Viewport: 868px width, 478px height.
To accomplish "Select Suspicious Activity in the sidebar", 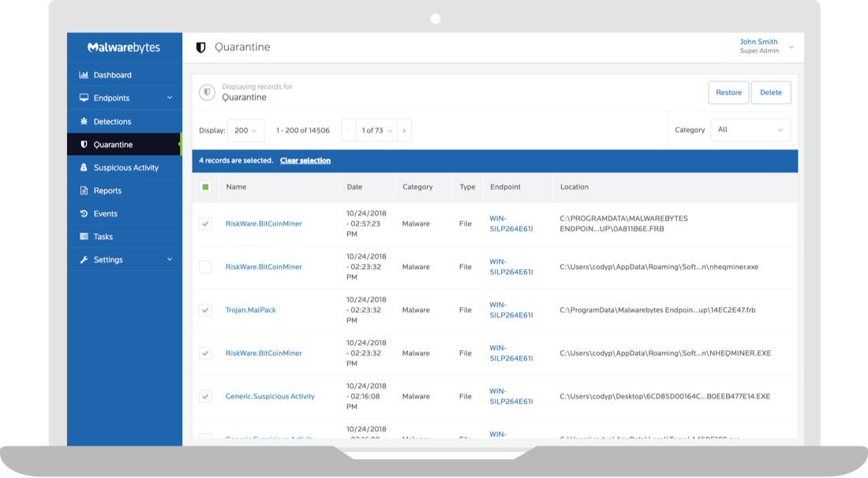I will pyautogui.click(x=125, y=168).
